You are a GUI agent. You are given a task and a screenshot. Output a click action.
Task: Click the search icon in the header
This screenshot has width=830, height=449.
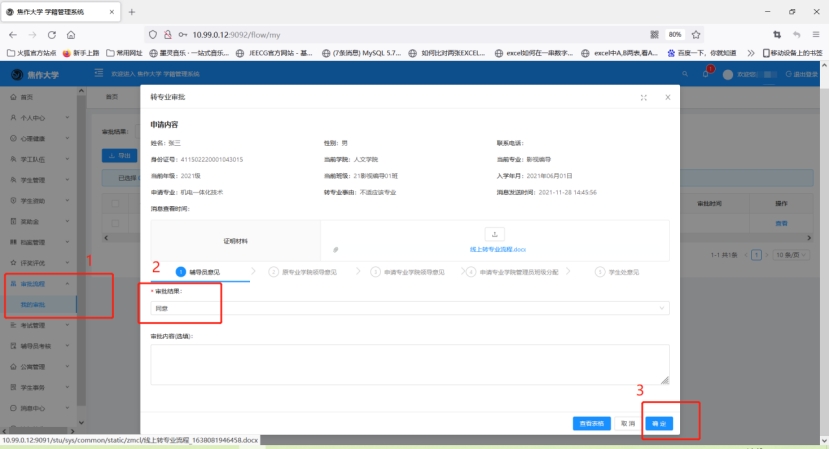click(x=685, y=74)
